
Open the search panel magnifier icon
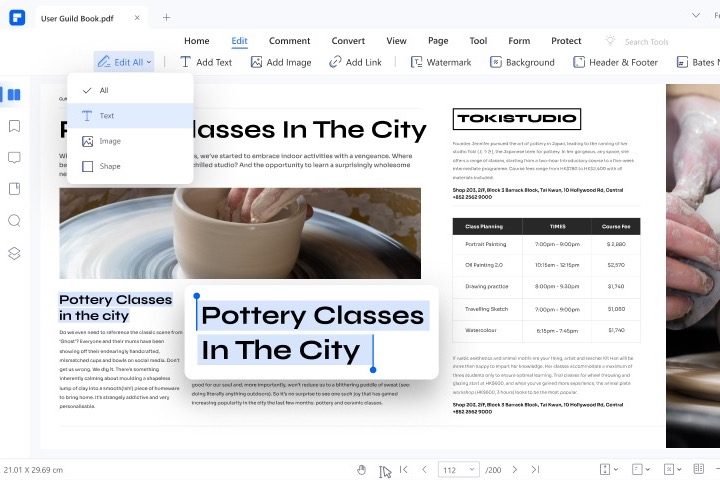tap(14, 221)
